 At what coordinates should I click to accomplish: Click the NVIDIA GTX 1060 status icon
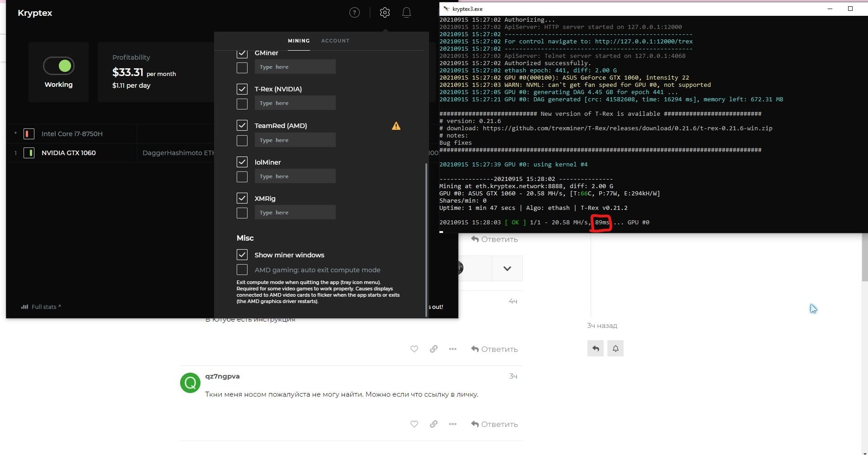tap(29, 153)
